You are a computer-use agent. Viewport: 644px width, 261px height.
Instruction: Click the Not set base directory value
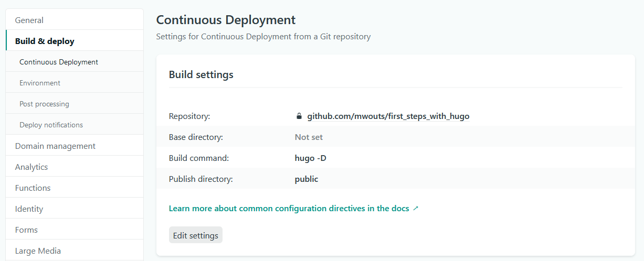coord(309,137)
